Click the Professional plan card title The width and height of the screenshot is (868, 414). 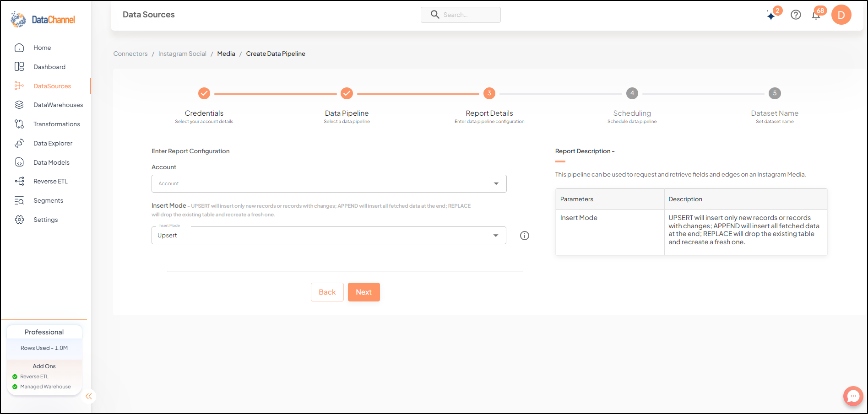tap(44, 332)
